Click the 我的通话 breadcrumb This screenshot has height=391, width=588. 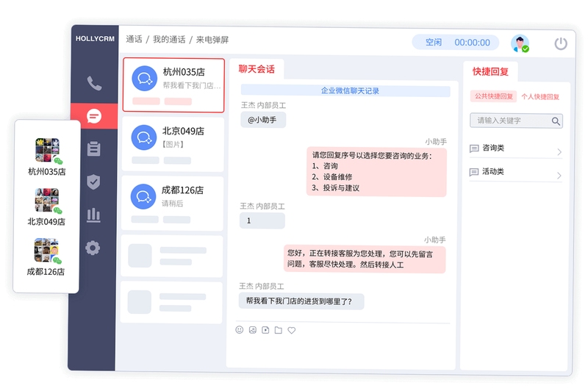tap(169, 40)
